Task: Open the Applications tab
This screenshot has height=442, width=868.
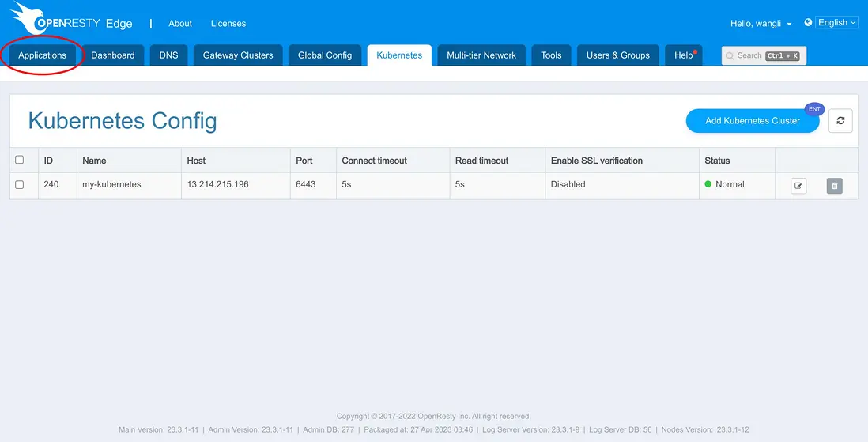Action: pos(42,55)
